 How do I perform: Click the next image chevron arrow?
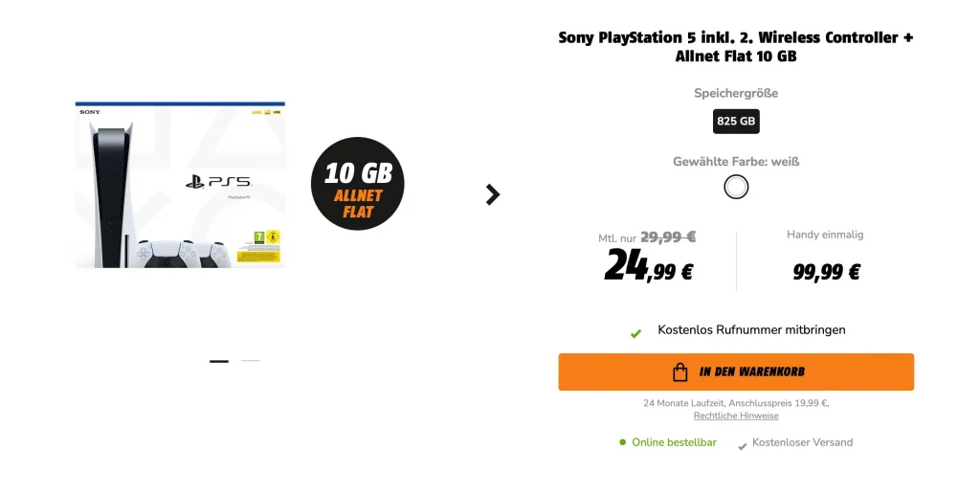point(493,194)
